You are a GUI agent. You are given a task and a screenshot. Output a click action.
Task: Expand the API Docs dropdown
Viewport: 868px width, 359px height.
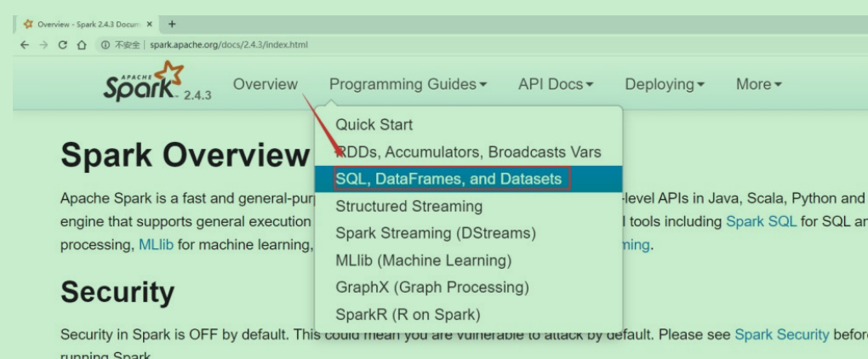pyautogui.click(x=555, y=84)
